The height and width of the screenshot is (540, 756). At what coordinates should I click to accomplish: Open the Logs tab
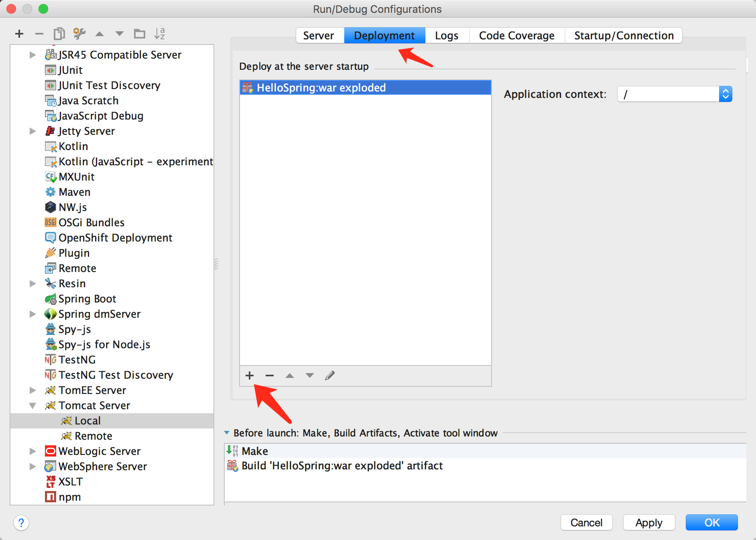447,36
